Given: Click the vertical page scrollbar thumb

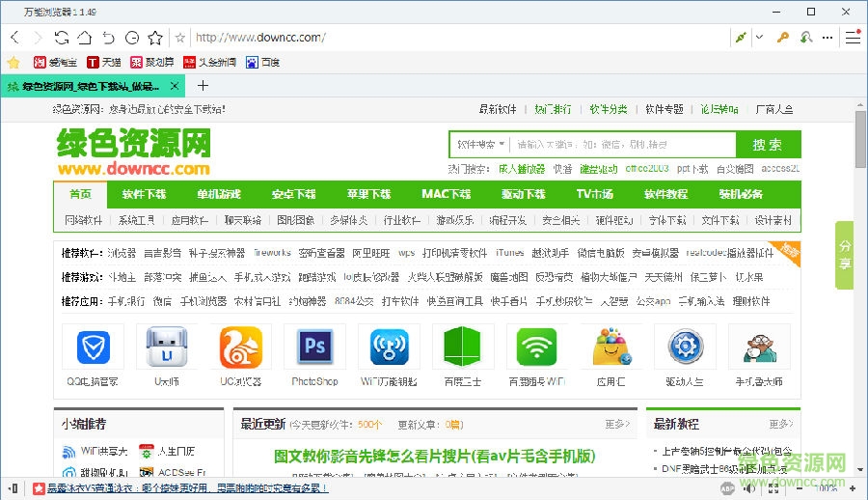Looking at the screenshot, I should click(x=860, y=139).
